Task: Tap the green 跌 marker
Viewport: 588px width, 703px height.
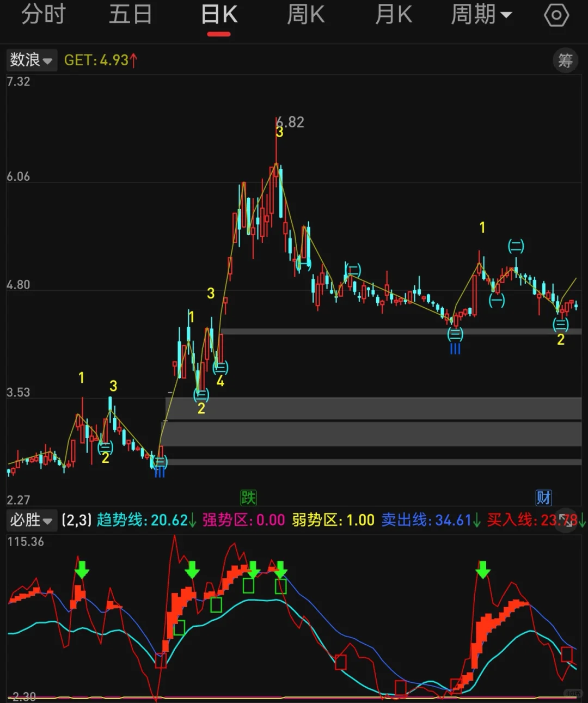Action: (248, 497)
